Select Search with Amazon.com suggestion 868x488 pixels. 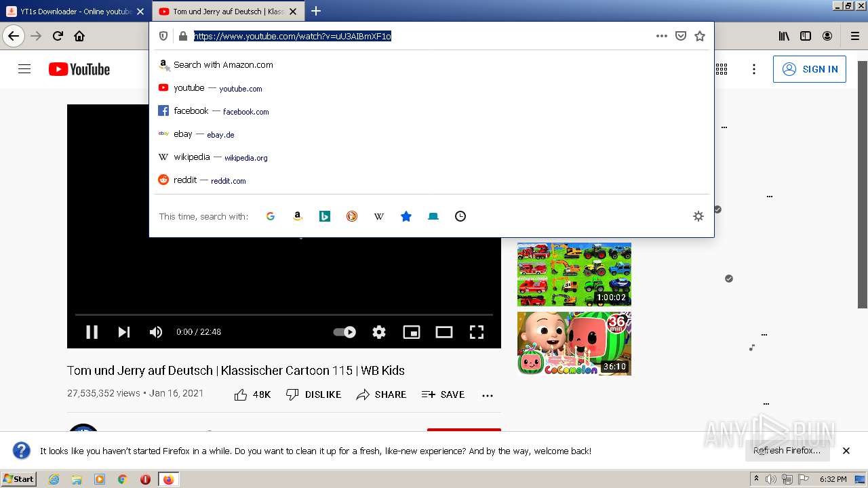click(x=431, y=65)
